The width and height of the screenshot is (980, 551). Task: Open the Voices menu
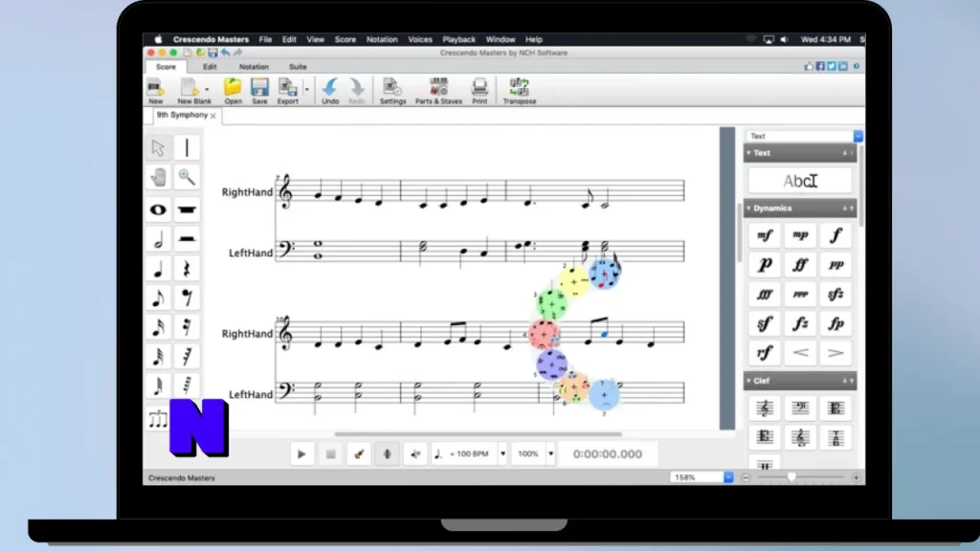pos(420,39)
